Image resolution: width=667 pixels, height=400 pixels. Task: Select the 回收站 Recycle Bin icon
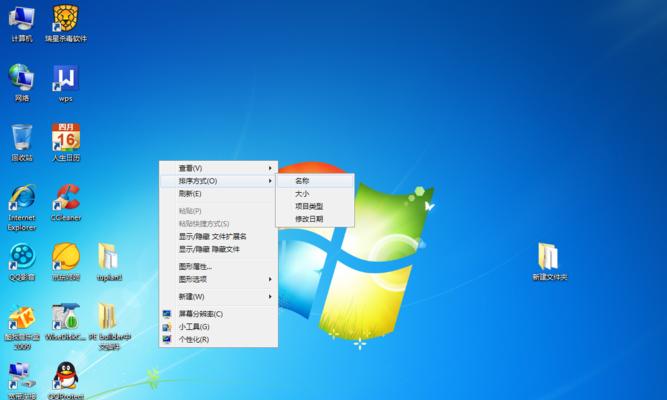[x=22, y=137]
